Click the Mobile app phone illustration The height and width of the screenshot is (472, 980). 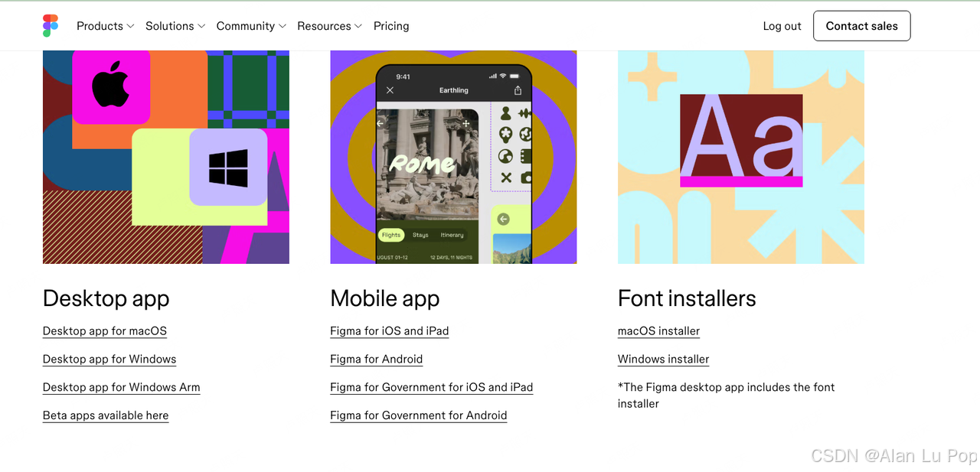click(x=453, y=164)
